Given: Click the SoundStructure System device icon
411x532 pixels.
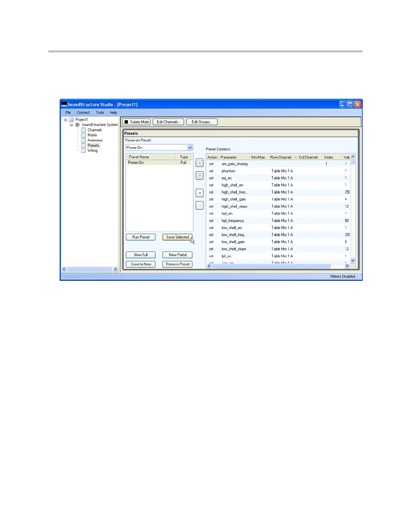Looking at the screenshot, I should click(x=77, y=125).
